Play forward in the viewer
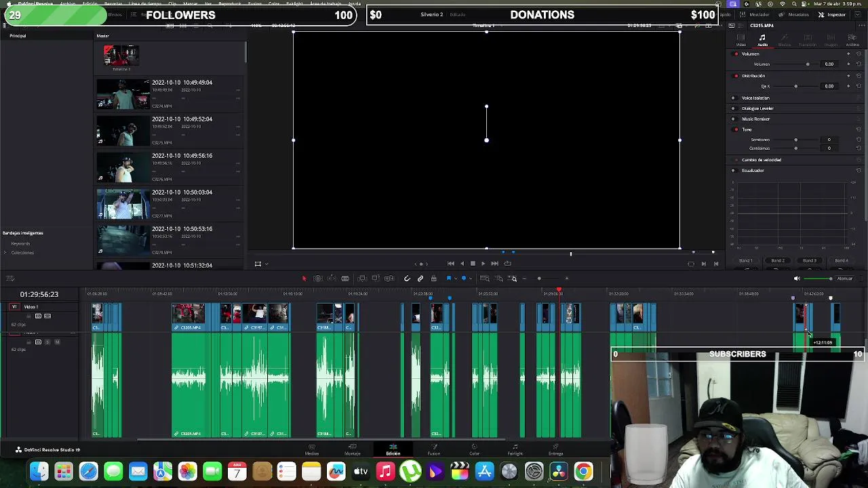This screenshot has height=488, width=868. (x=483, y=264)
